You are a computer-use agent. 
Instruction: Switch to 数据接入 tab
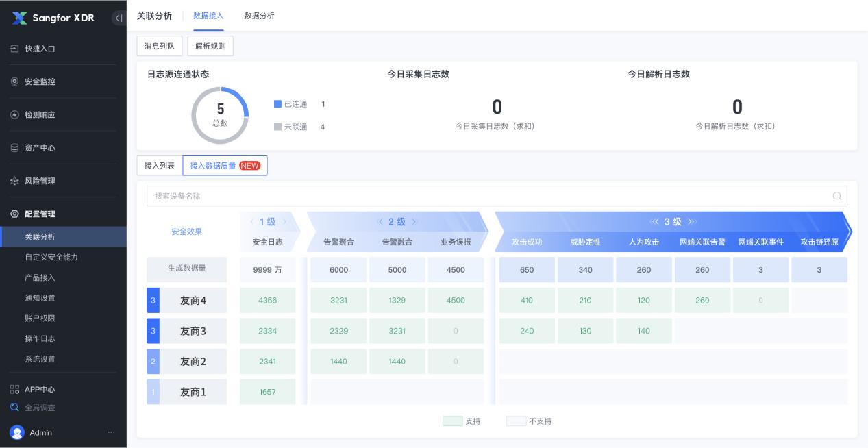pos(208,16)
